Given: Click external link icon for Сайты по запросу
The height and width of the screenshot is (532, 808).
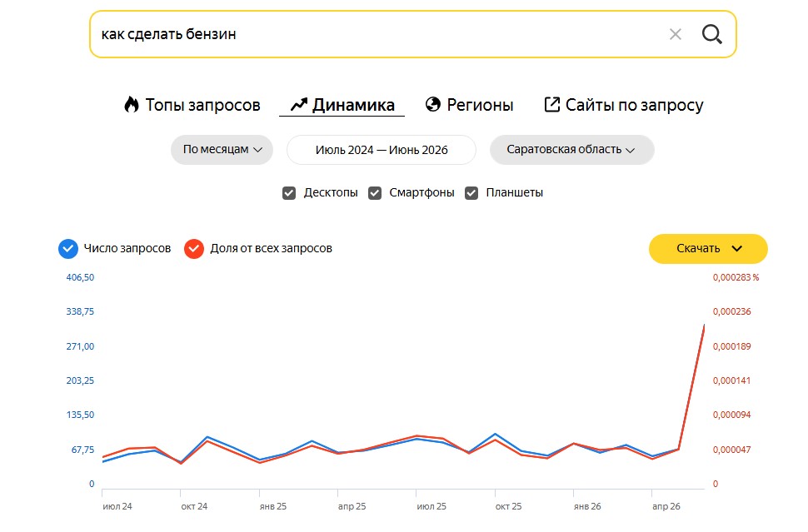Looking at the screenshot, I should (x=552, y=105).
